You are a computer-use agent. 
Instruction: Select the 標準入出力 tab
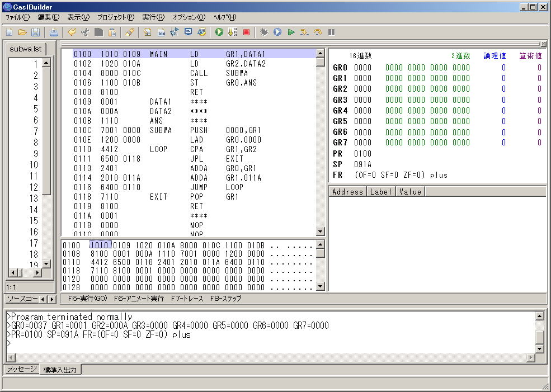(61, 370)
